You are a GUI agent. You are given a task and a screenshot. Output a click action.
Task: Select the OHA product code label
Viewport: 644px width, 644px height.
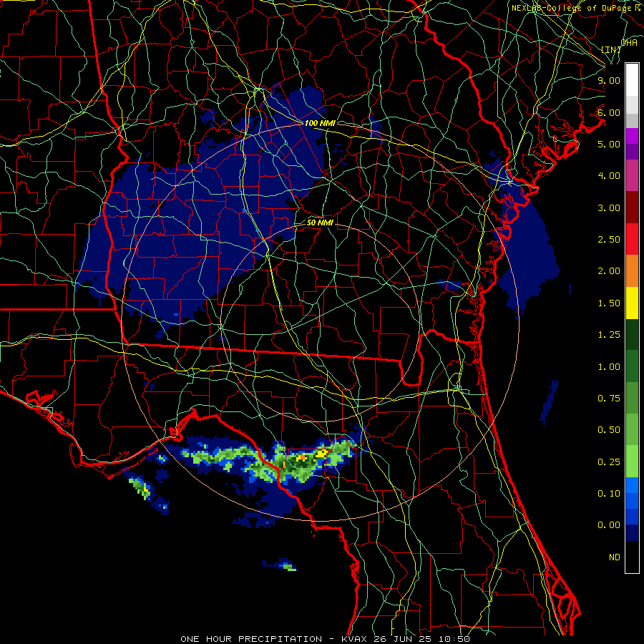(629, 42)
